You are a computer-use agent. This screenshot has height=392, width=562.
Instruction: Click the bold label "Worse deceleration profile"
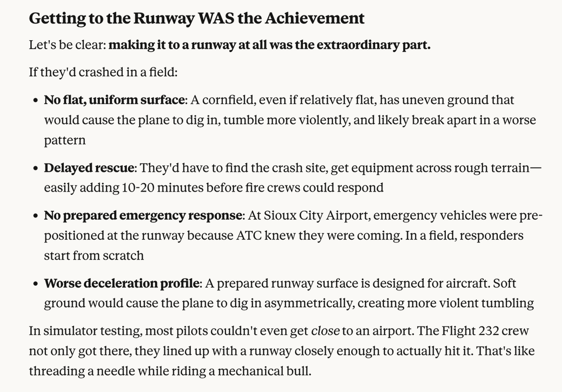123,284
